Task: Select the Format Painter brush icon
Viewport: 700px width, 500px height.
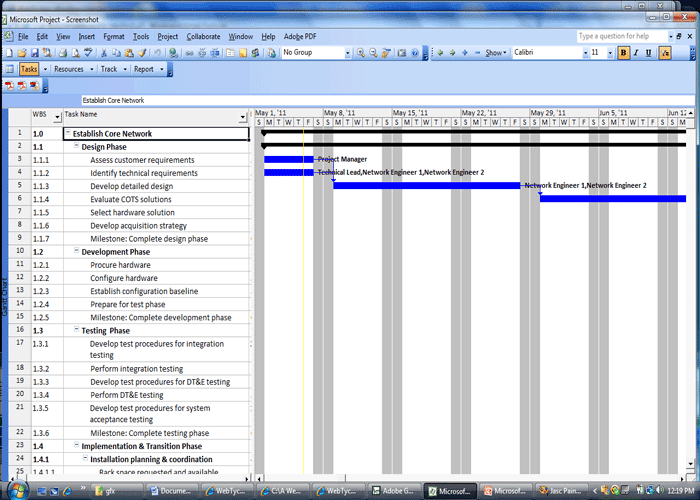Action: [142, 53]
